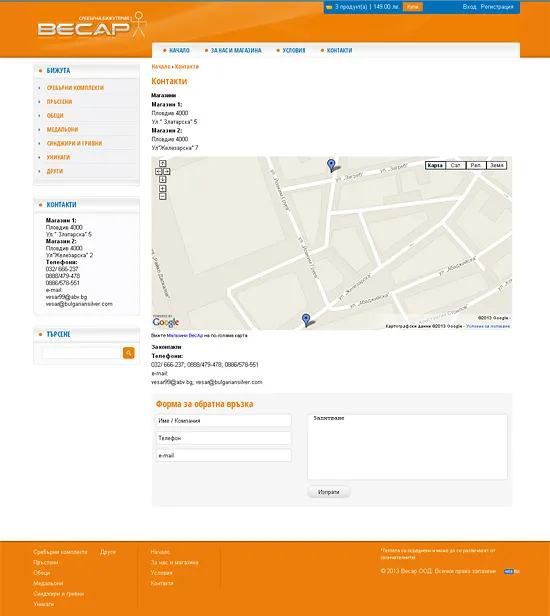Switch map to Карта view

[x=435, y=165]
